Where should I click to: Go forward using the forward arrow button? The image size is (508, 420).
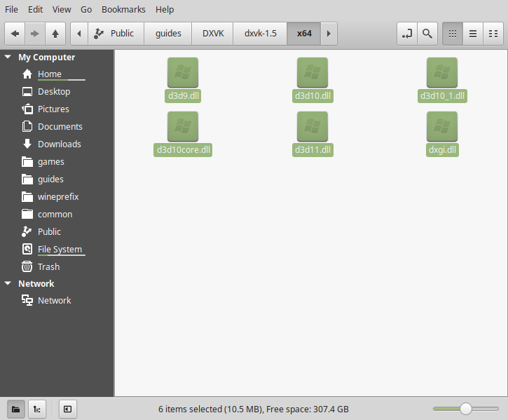[x=35, y=34]
